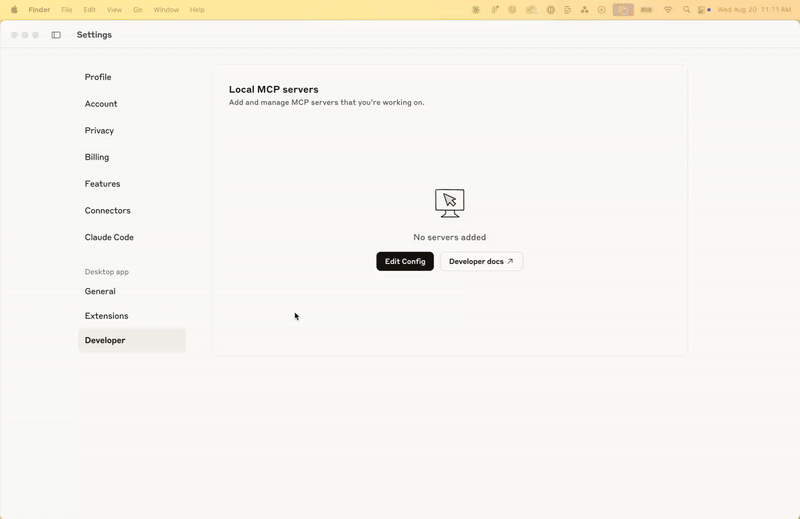Open the Go menu

pos(138,10)
